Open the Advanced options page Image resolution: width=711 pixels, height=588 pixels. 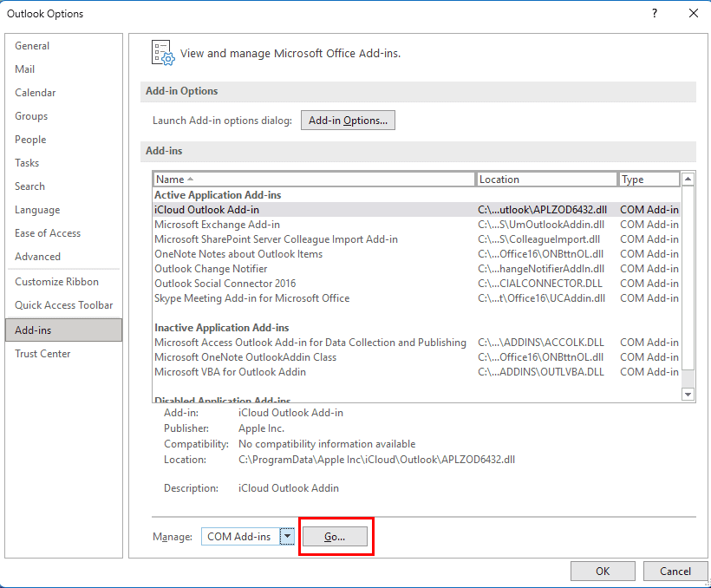tap(63, 257)
